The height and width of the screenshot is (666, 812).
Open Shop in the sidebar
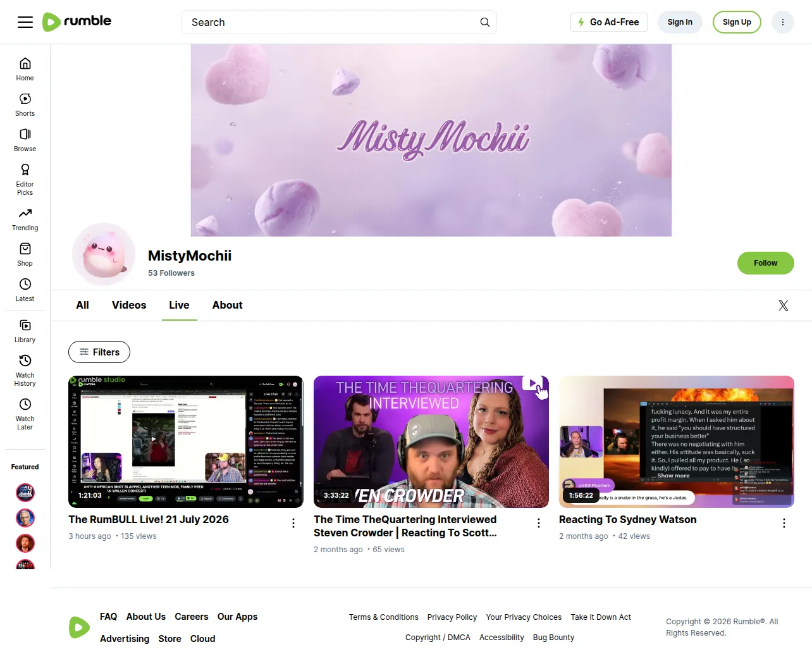tap(25, 254)
